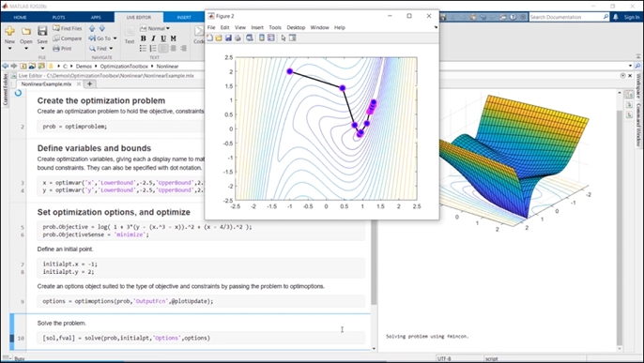This screenshot has width=644, height=363.
Task: Click the Compare files icon
Action: pos(56,38)
